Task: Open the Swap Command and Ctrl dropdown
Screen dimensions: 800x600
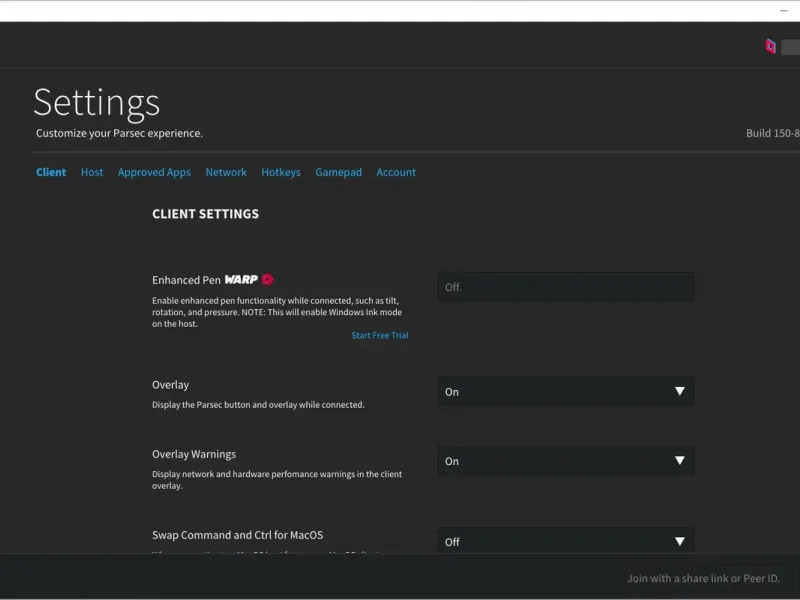Action: pyautogui.click(x=566, y=541)
